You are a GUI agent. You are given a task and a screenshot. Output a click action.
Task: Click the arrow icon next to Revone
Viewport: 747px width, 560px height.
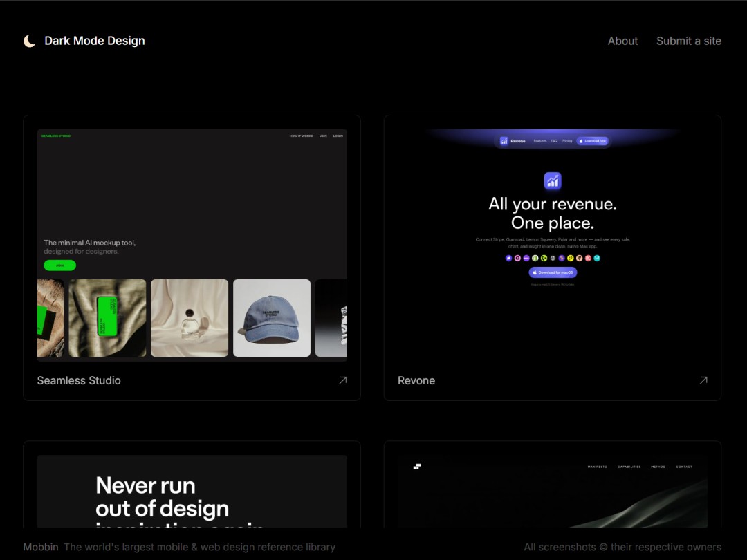[x=703, y=380]
